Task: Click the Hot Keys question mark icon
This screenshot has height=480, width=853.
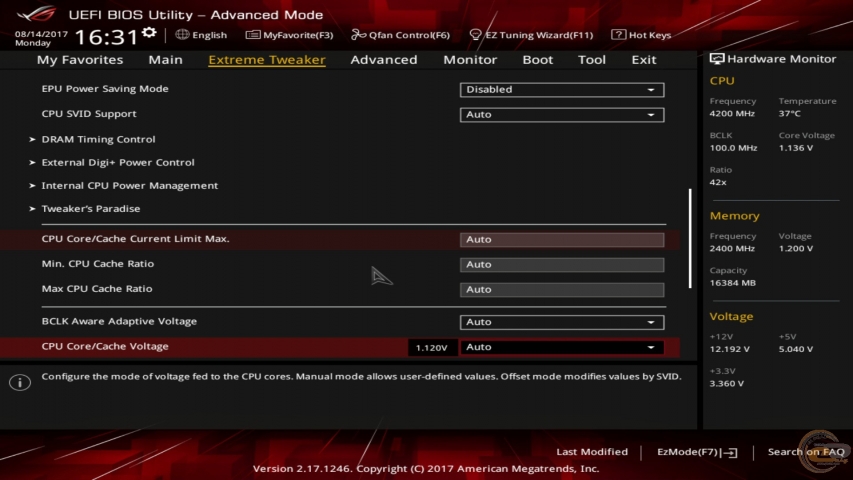Action: point(618,34)
